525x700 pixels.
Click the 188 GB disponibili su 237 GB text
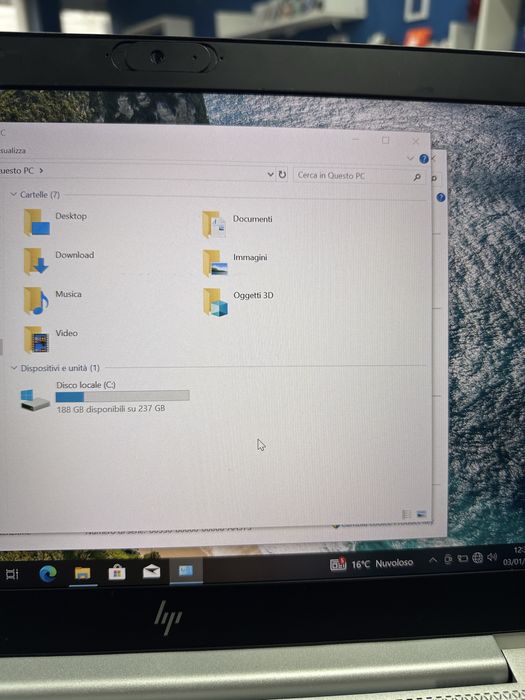(x=111, y=408)
